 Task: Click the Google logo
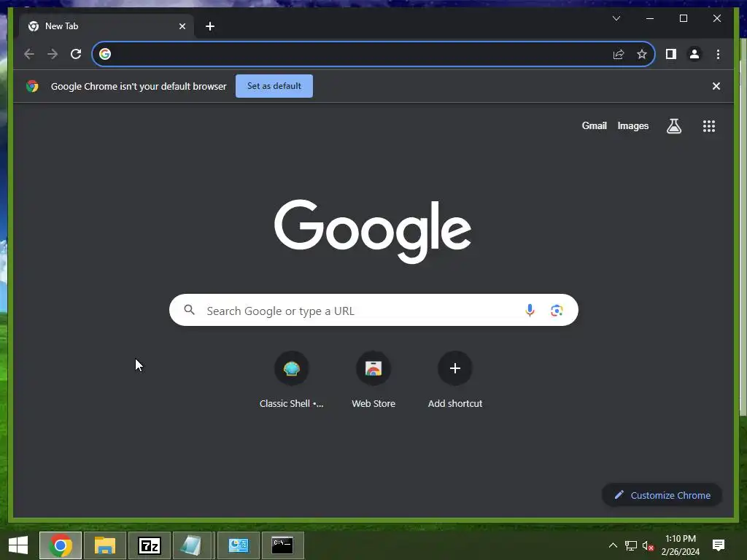click(373, 231)
